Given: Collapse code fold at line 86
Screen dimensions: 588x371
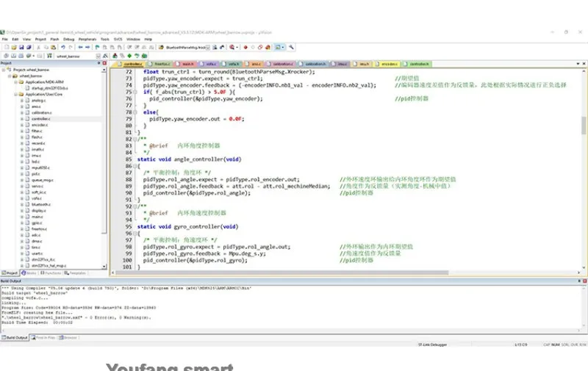Looking at the screenshot, I should click(135, 166).
